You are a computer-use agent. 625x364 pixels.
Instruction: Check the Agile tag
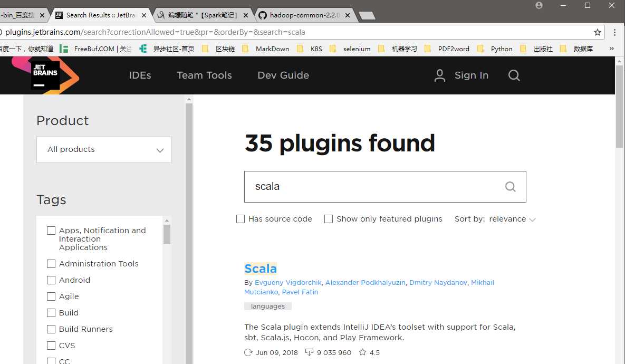(x=51, y=296)
